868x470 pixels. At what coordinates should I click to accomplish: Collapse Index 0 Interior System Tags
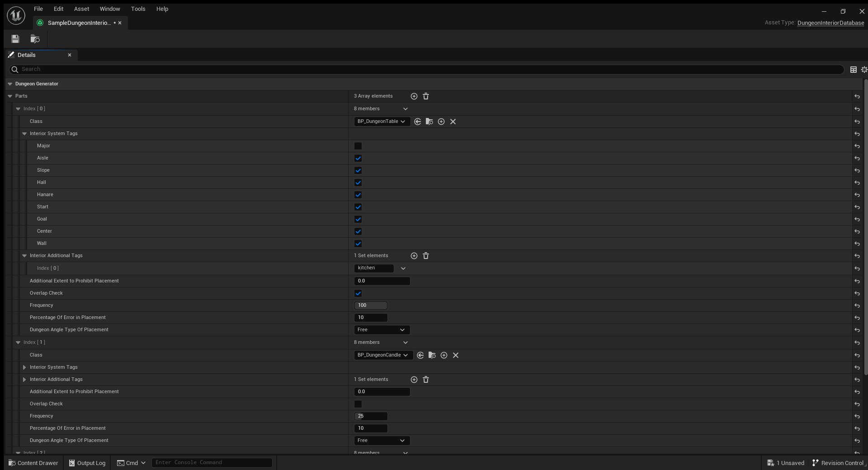click(24, 134)
